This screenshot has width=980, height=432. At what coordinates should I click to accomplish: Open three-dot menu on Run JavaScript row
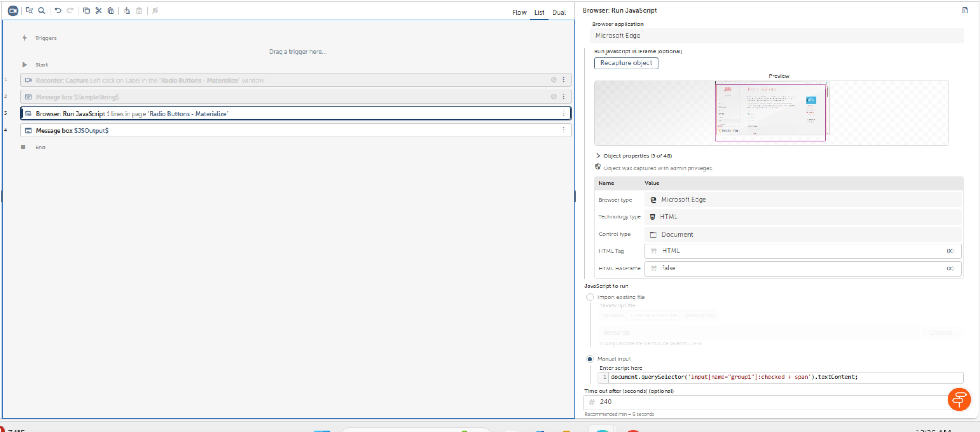click(564, 113)
